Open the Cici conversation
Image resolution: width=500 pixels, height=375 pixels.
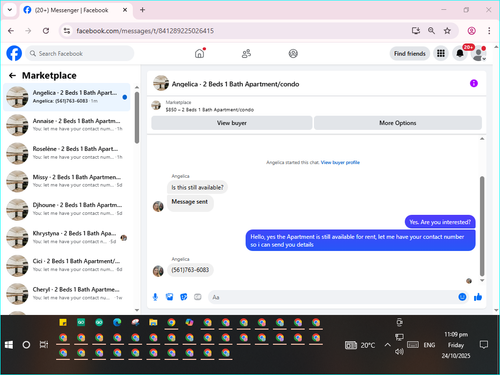point(67,265)
